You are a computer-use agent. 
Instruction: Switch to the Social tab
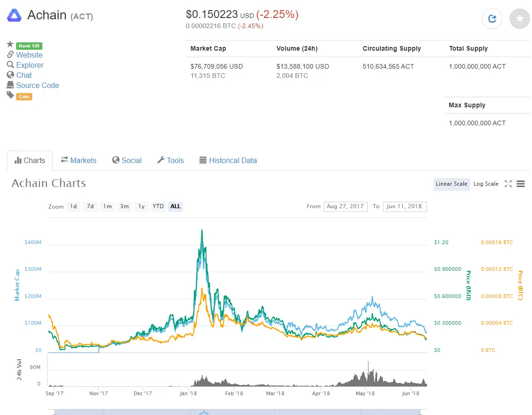click(x=127, y=160)
